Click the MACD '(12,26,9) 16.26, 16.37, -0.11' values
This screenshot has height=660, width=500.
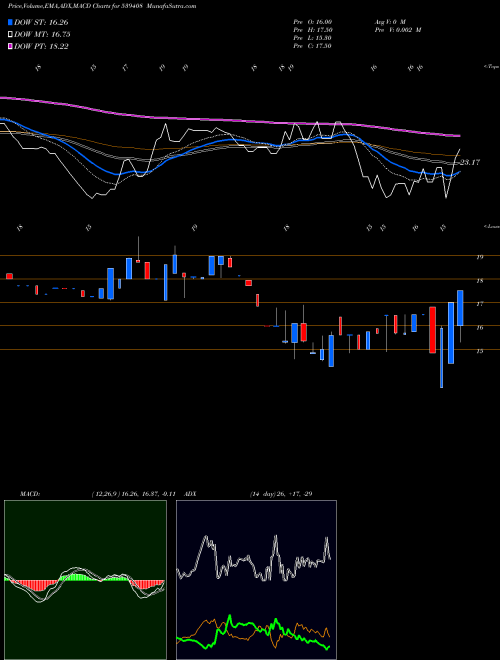coord(136,494)
